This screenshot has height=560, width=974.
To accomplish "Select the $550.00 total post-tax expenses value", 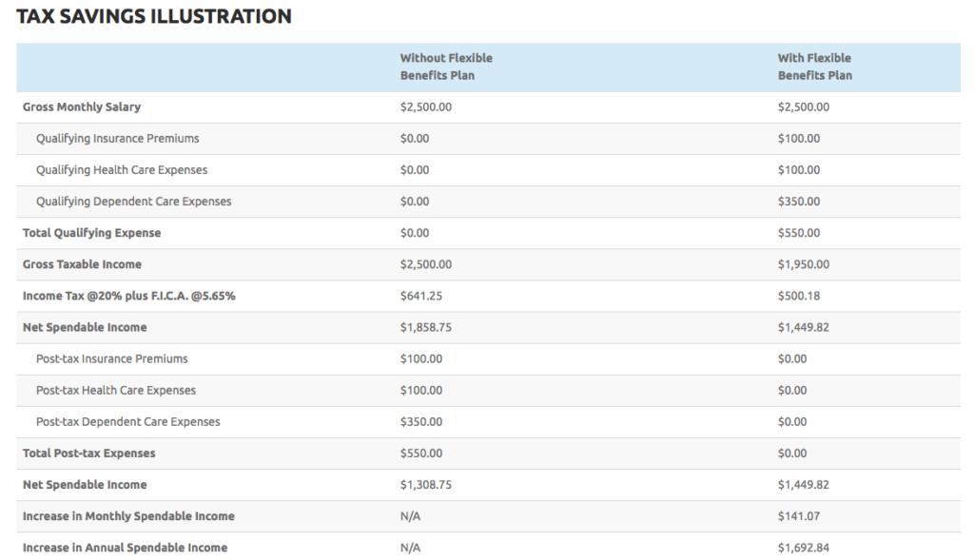I will click(421, 454).
